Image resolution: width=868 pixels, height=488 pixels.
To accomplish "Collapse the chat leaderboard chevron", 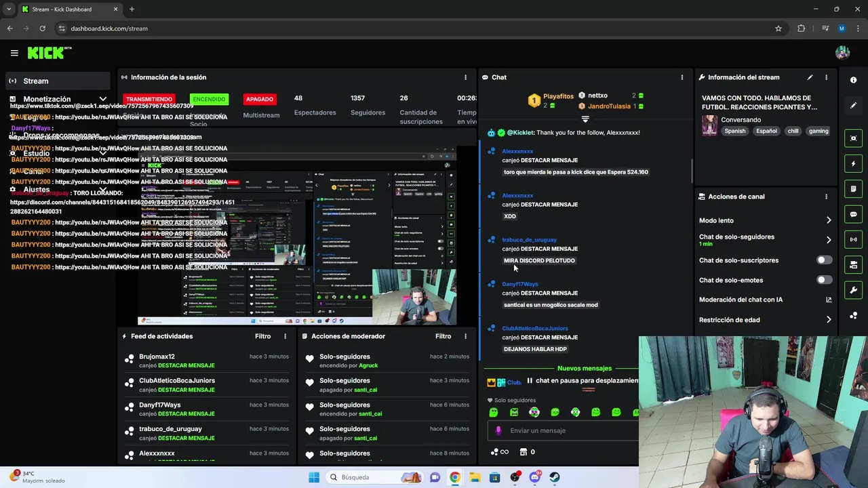I will click(x=585, y=119).
